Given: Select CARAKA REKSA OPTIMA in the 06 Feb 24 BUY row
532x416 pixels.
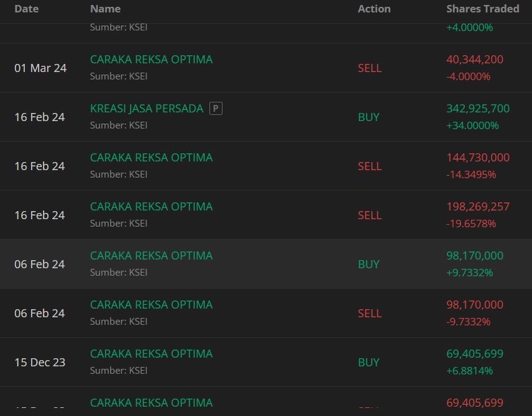Looking at the screenshot, I should (x=151, y=256).
